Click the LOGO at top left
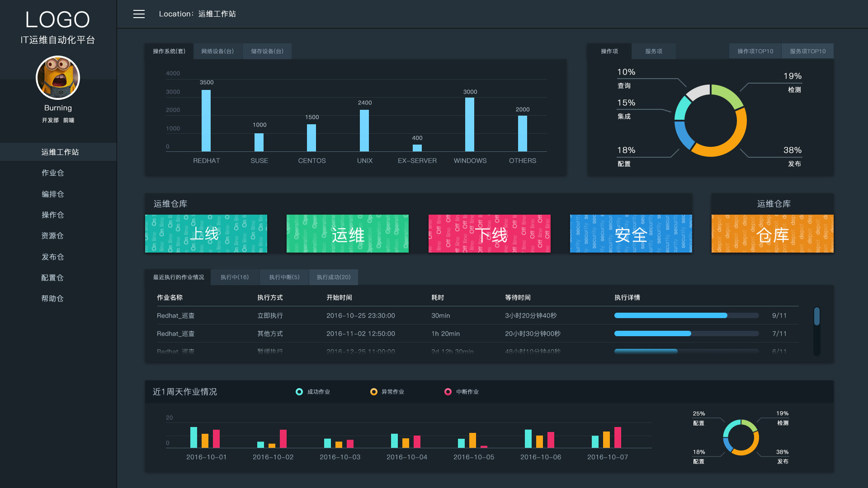868x488 pixels. (57, 20)
